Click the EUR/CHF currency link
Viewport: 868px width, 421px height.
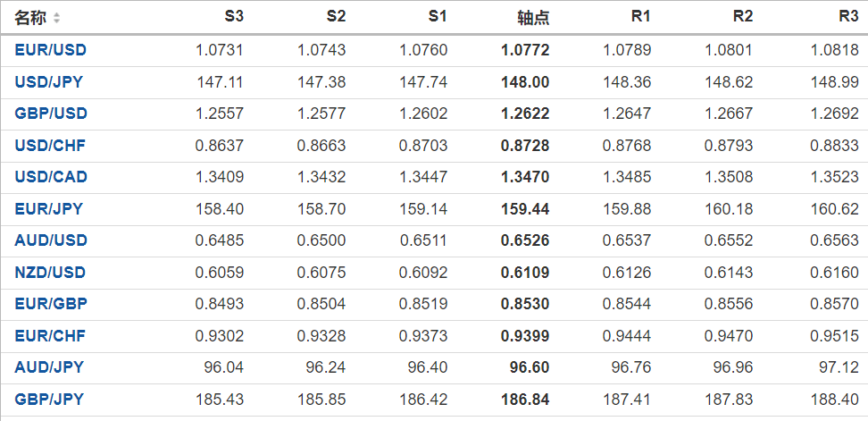pyautogui.click(x=50, y=336)
